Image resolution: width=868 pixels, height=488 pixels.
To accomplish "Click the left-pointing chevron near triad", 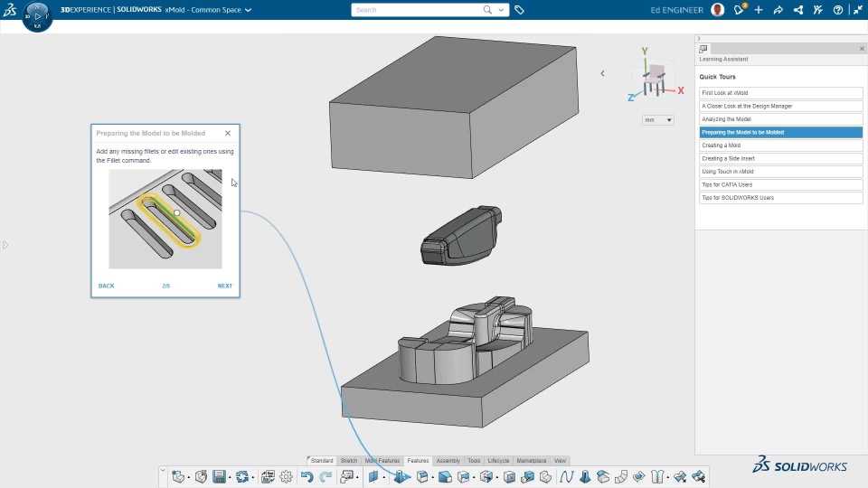I will click(x=602, y=73).
